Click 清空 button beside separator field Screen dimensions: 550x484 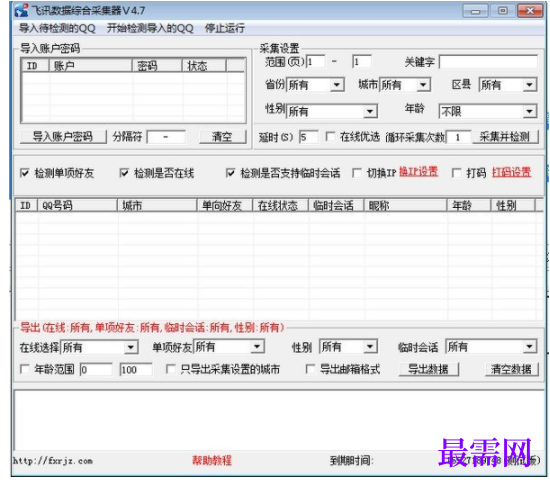223,136
